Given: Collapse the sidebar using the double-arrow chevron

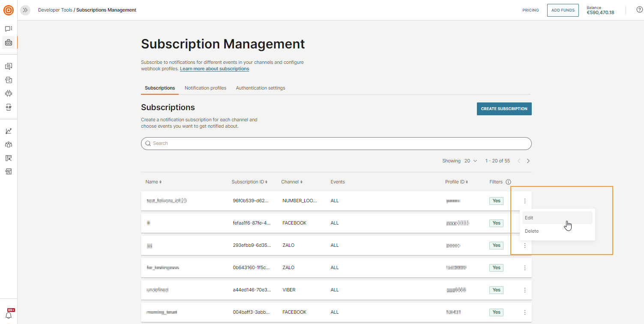Looking at the screenshot, I should tap(25, 10).
